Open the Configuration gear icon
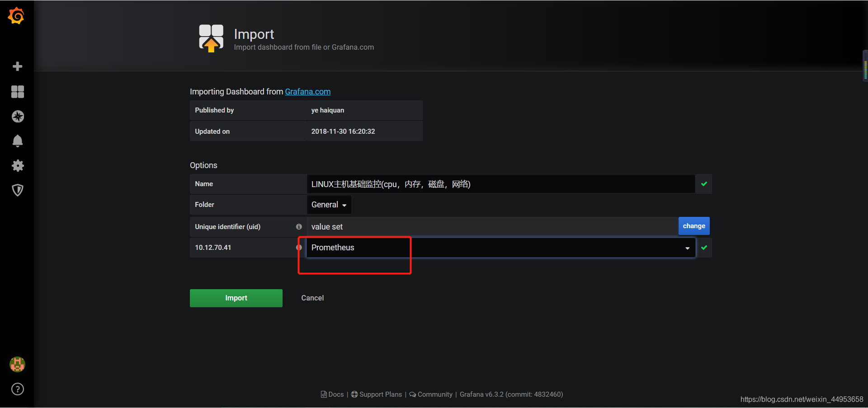The height and width of the screenshot is (408, 868). point(18,165)
